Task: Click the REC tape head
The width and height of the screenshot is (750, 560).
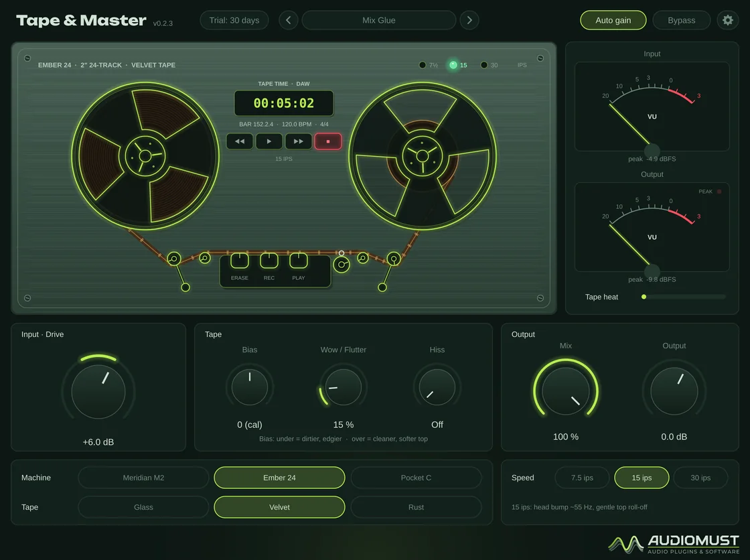Action: tap(269, 261)
